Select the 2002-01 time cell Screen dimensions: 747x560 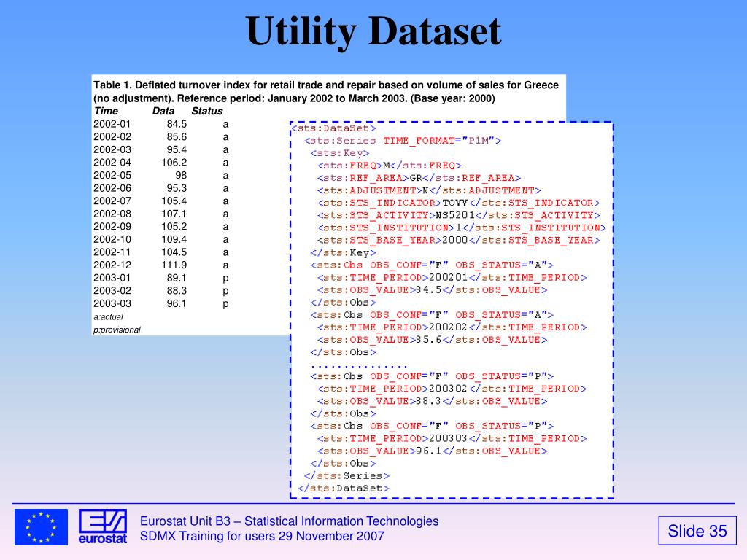[x=112, y=124]
